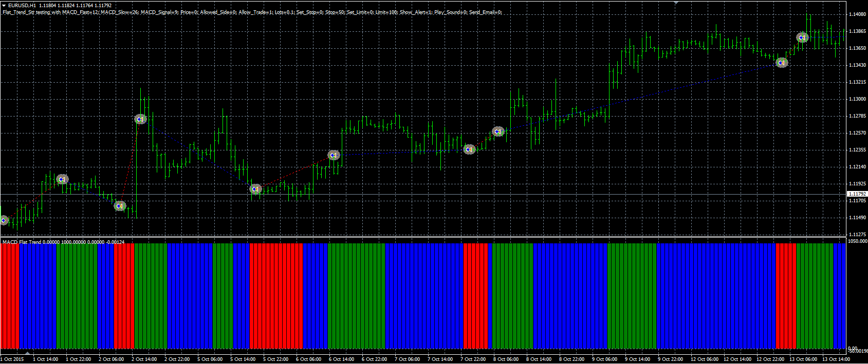
Task: Click the 1.12785 price axis label
Action: pos(857,116)
